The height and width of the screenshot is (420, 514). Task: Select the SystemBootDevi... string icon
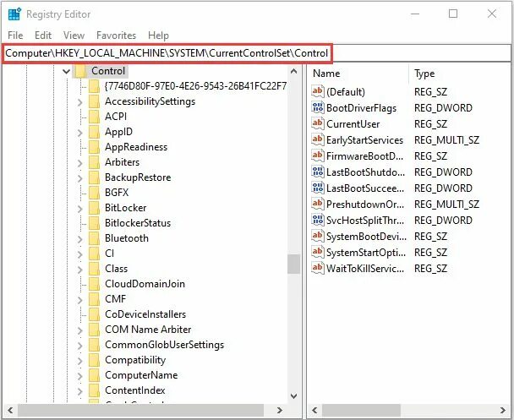tap(317, 236)
